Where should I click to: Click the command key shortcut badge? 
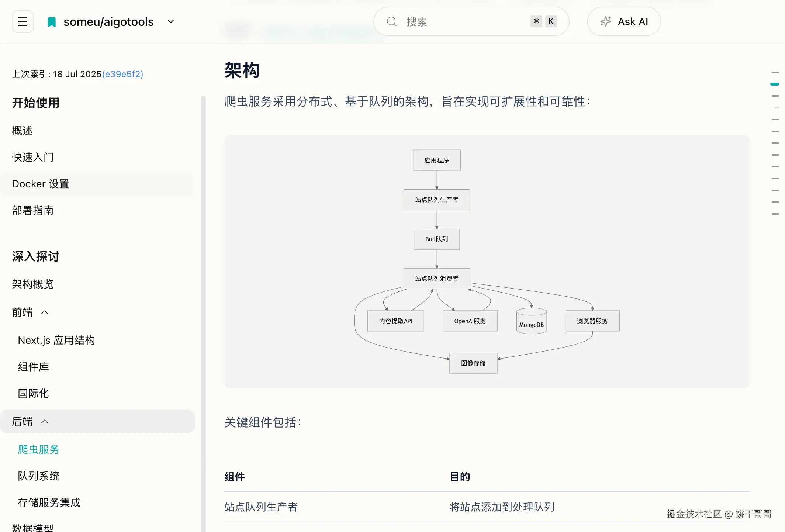coord(536,21)
